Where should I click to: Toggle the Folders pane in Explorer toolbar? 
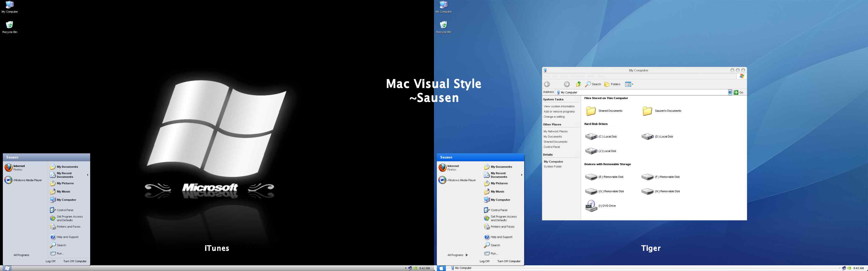pyautogui.click(x=612, y=84)
